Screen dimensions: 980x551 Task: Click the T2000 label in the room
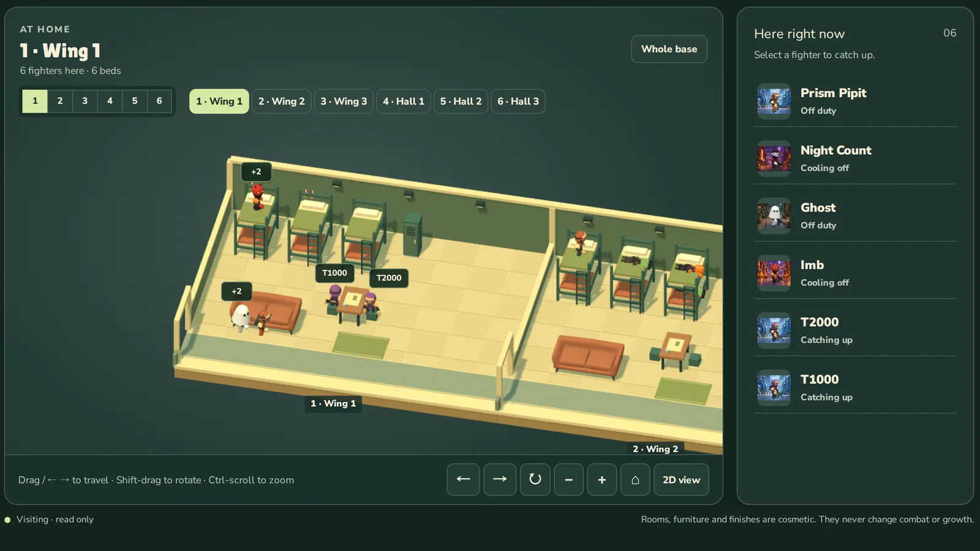[x=389, y=278]
